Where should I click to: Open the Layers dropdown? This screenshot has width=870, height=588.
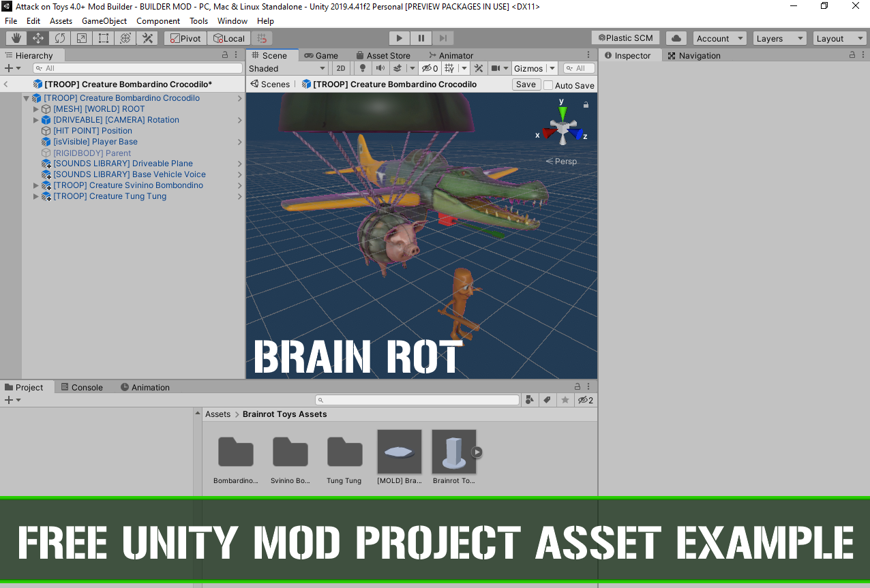click(x=779, y=38)
